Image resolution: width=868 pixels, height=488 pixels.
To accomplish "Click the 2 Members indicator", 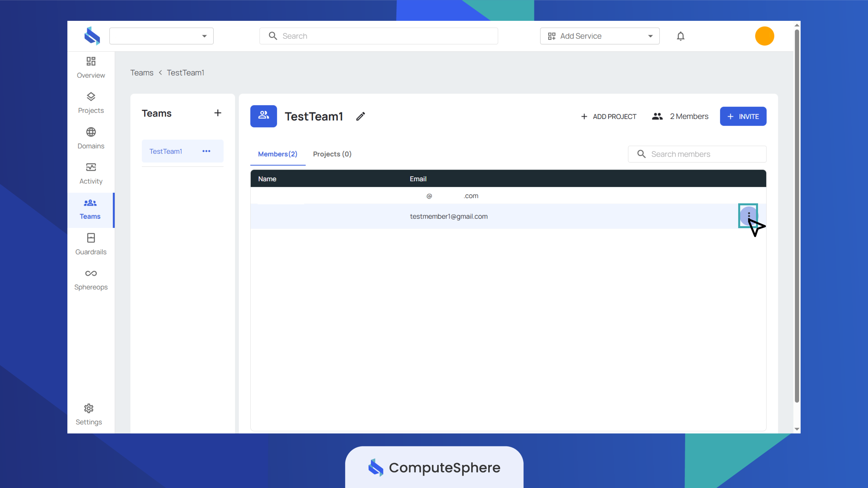I will 680,116.
